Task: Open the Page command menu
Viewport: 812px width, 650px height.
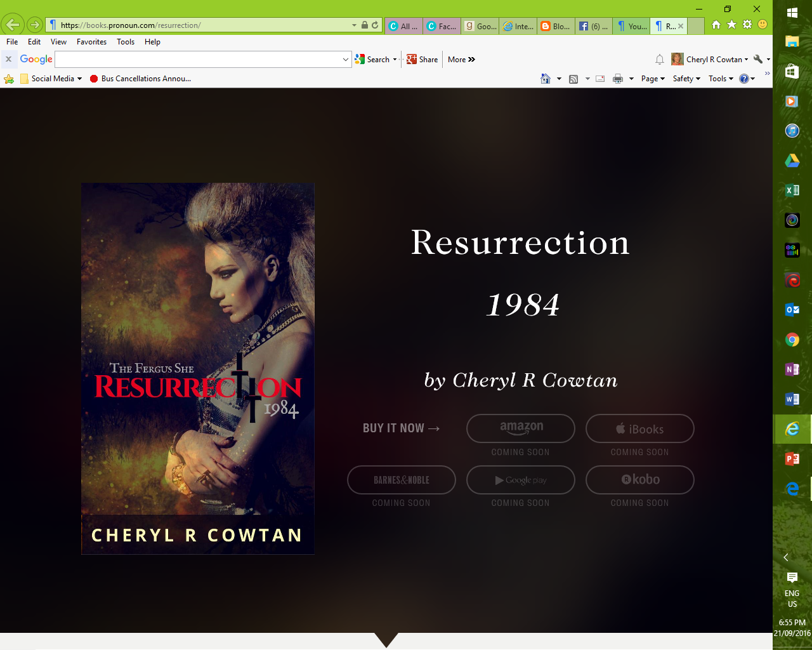Action: pyautogui.click(x=653, y=79)
